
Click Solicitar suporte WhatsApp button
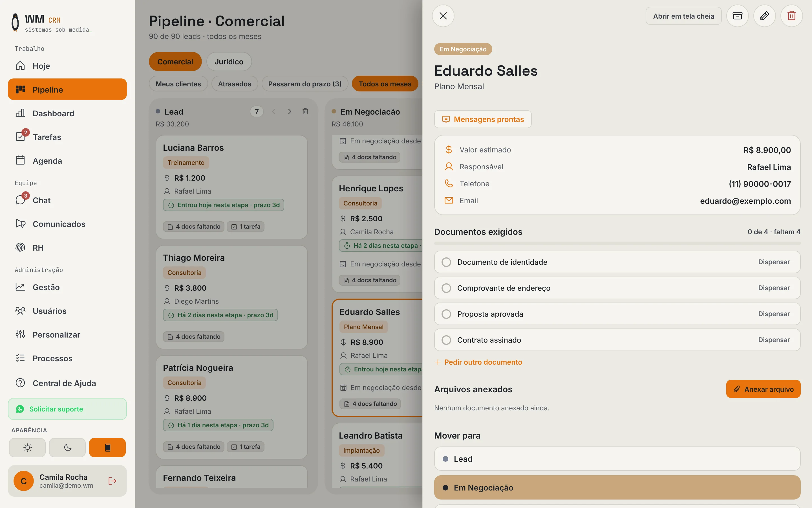[67, 409]
